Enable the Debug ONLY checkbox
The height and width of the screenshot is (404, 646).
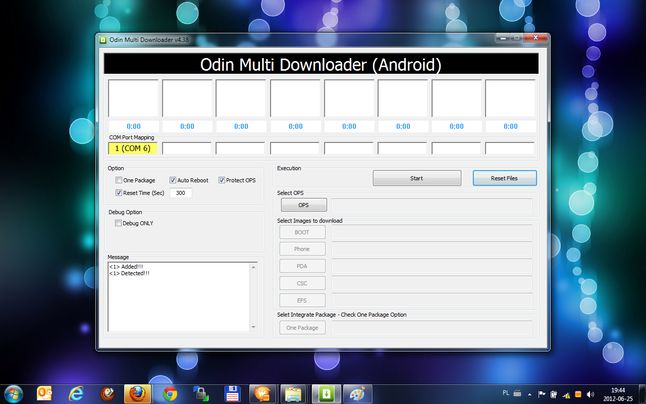click(x=118, y=223)
